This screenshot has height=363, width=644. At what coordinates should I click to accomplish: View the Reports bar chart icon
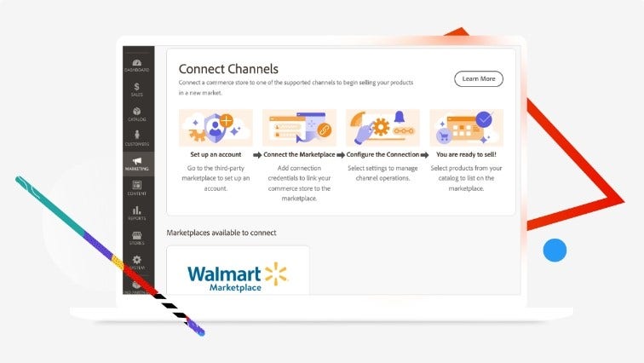point(137,211)
